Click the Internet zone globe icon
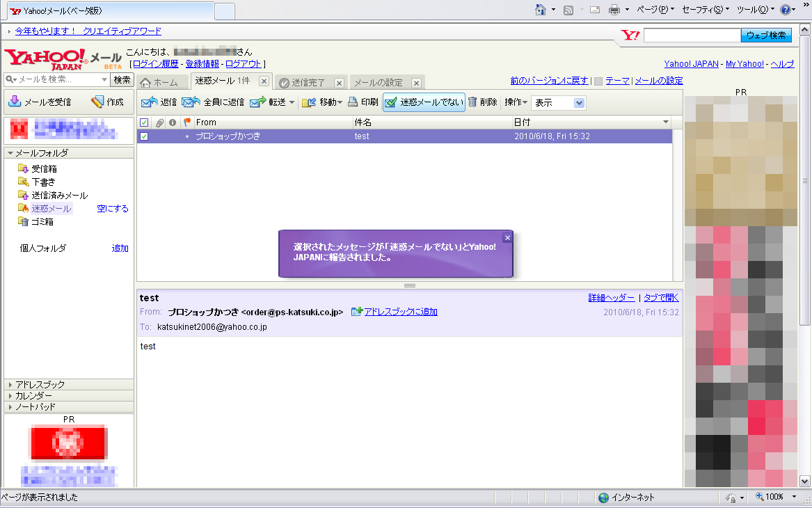This screenshot has height=508, width=812. 603,498
